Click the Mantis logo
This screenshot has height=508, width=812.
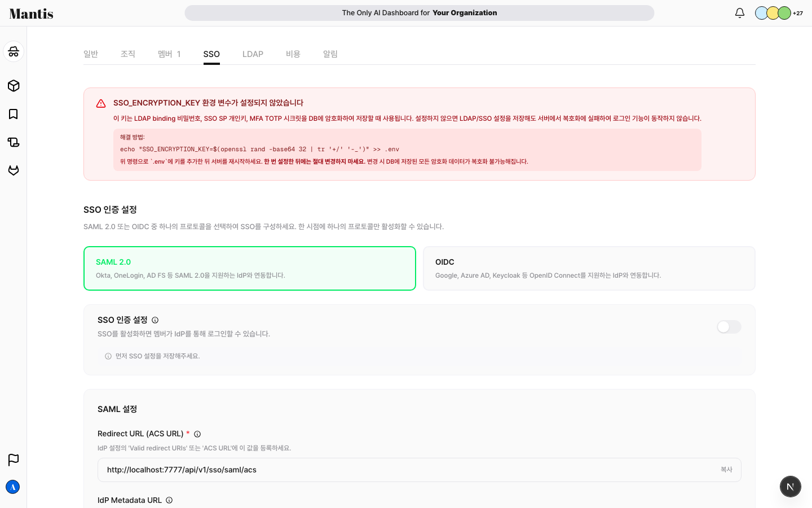point(32,14)
